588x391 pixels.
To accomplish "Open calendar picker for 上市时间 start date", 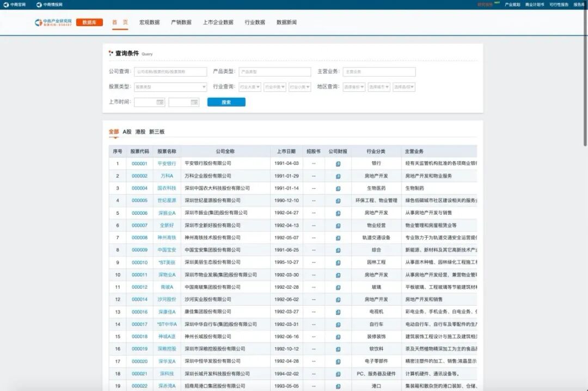I will point(160,102).
